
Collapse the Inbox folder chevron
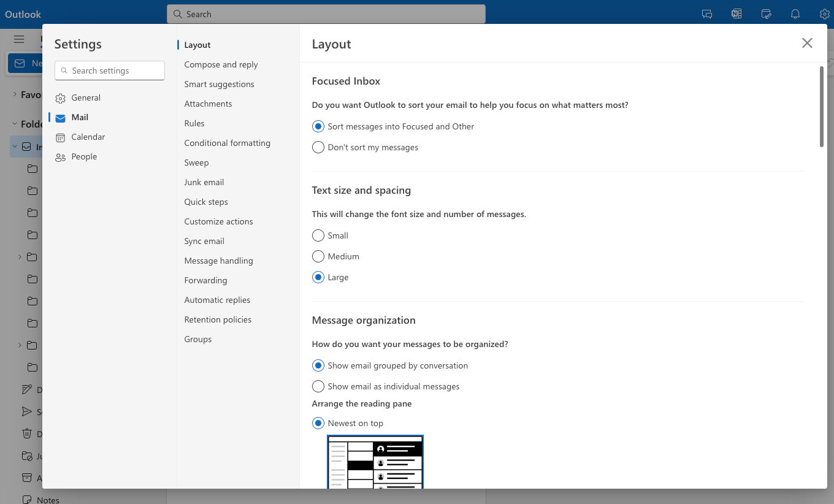click(15, 147)
